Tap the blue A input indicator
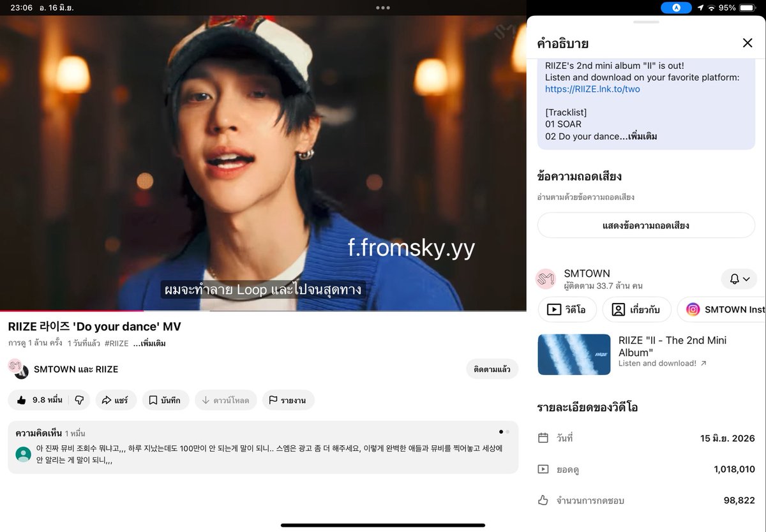Screen dimensions: 766x532 pyautogui.click(x=677, y=8)
